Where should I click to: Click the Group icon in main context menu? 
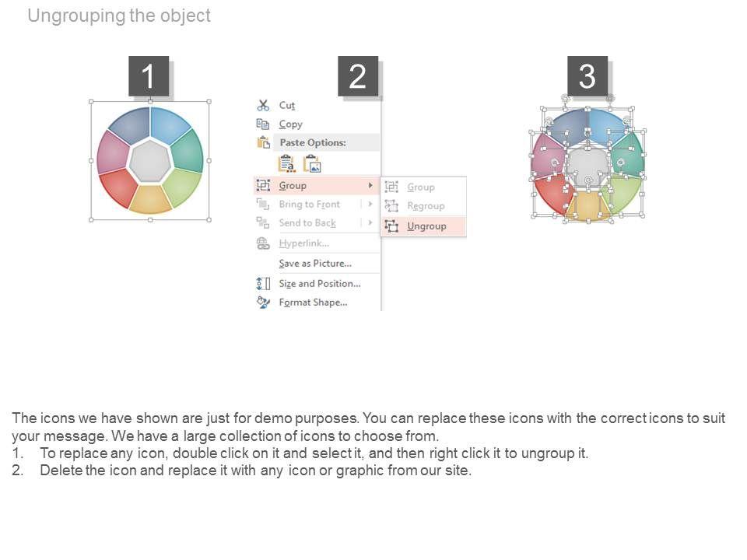pos(263,185)
